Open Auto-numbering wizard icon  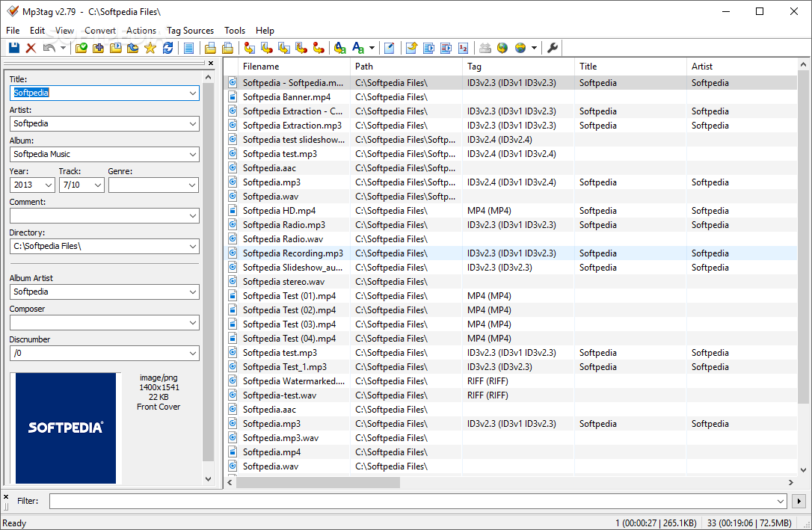[464, 48]
